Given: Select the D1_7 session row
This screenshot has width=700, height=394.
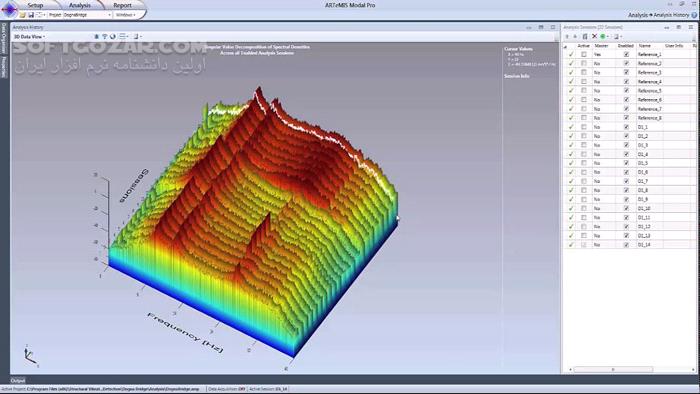Looking at the screenshot, I should pyautogui.click(x=629, y=181).
